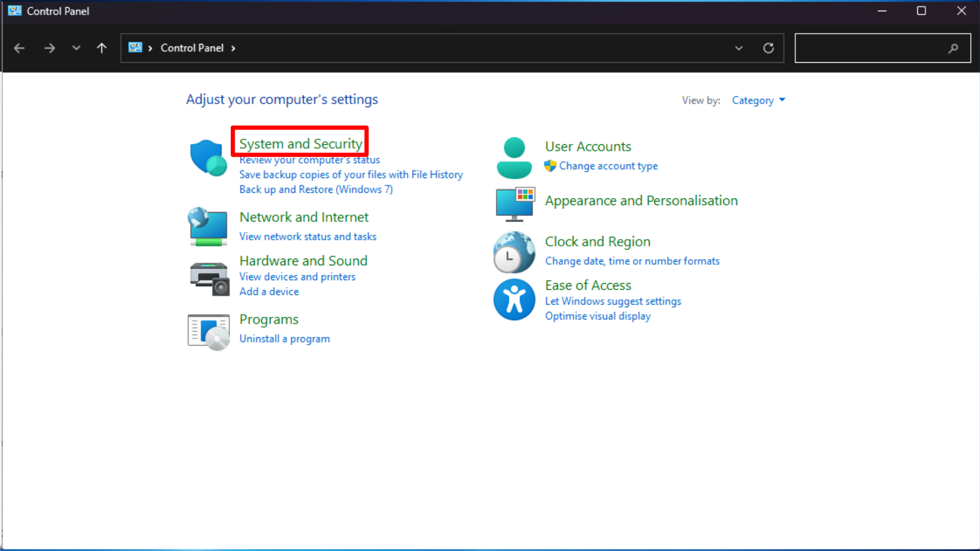980x551 pixels.
Task: Open Hardware and Sound via the printer icon
Action: (208, 279)
